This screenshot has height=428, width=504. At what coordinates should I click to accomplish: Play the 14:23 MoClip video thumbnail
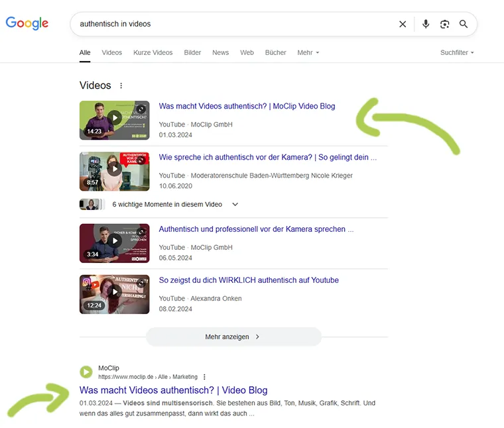(115, 121)
